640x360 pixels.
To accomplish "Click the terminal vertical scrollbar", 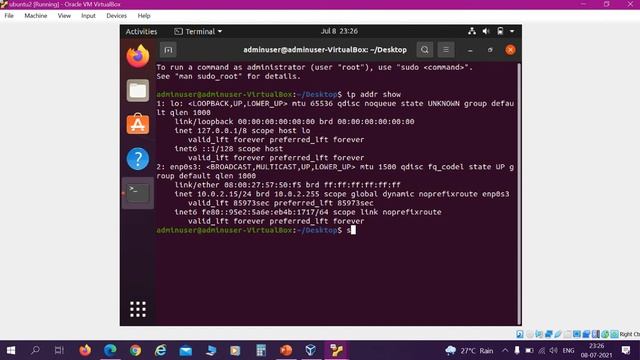I will pos(519,194).
